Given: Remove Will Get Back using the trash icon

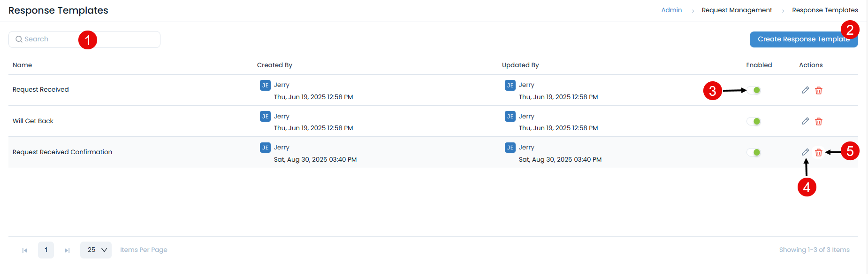Looking at the screenshot, I should [x=819, y=121].
